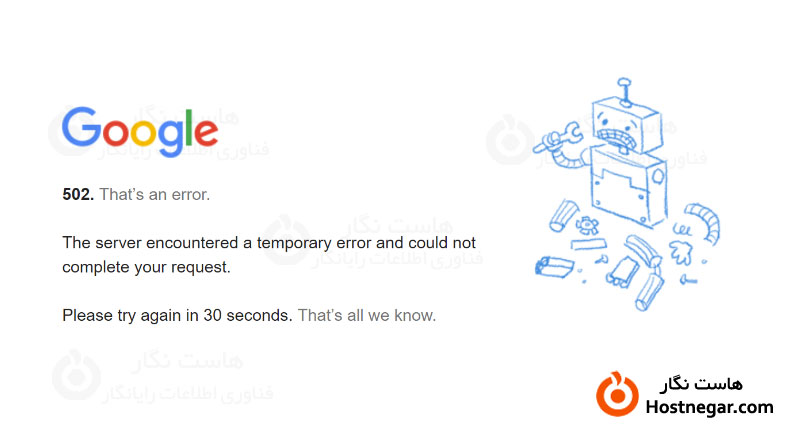Image resolution: width=790 pixels, height=430 pixels.
Task: Click "Please try again in 30 seconds."
Action: pos(177,315)
